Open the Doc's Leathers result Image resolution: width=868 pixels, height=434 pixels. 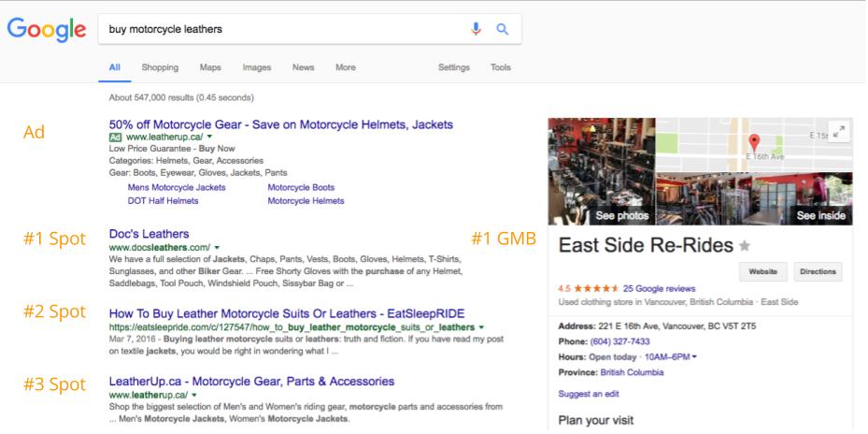(x=149, y=233)
